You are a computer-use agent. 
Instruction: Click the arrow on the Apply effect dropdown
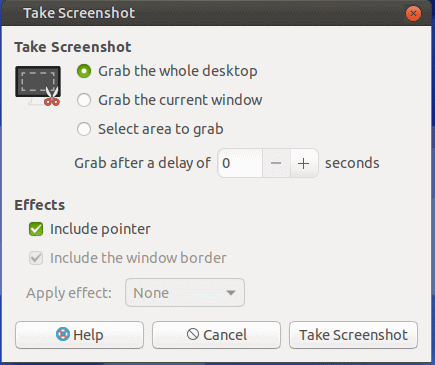[x=231, y=293]
